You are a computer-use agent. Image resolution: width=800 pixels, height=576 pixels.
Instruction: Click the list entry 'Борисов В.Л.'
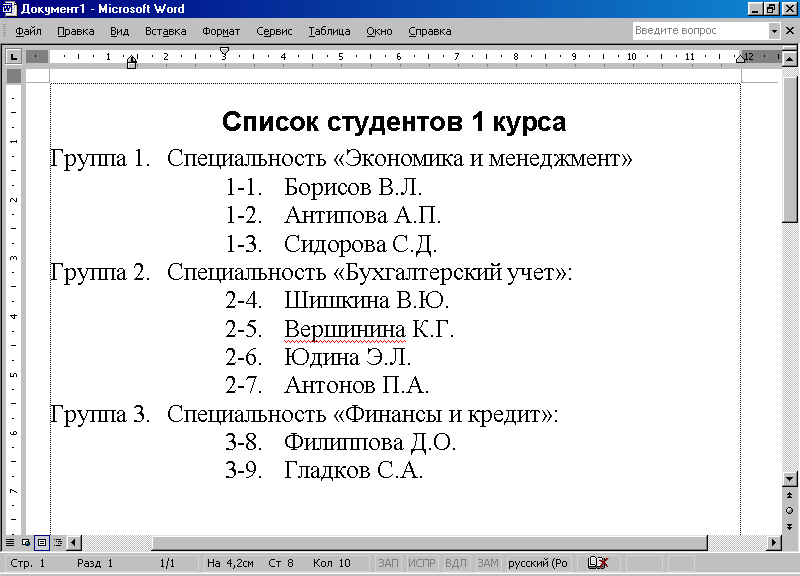pyautogui.click(x=353, y=187)
